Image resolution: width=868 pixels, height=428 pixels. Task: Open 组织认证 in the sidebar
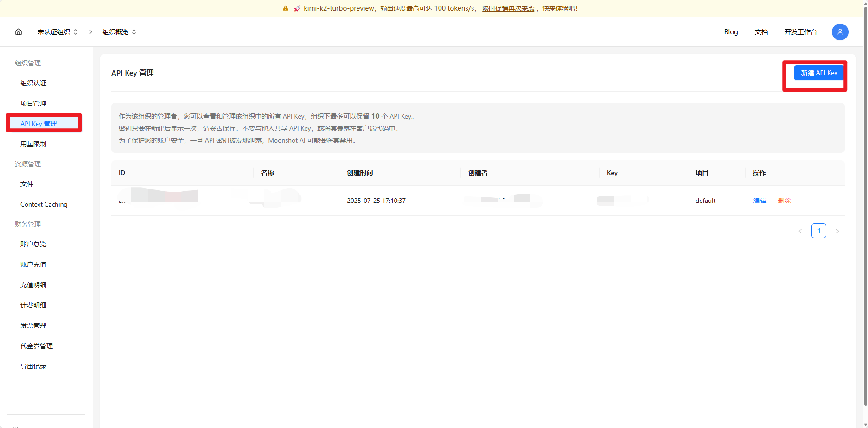pyautogui.click(x=33, y=83)
